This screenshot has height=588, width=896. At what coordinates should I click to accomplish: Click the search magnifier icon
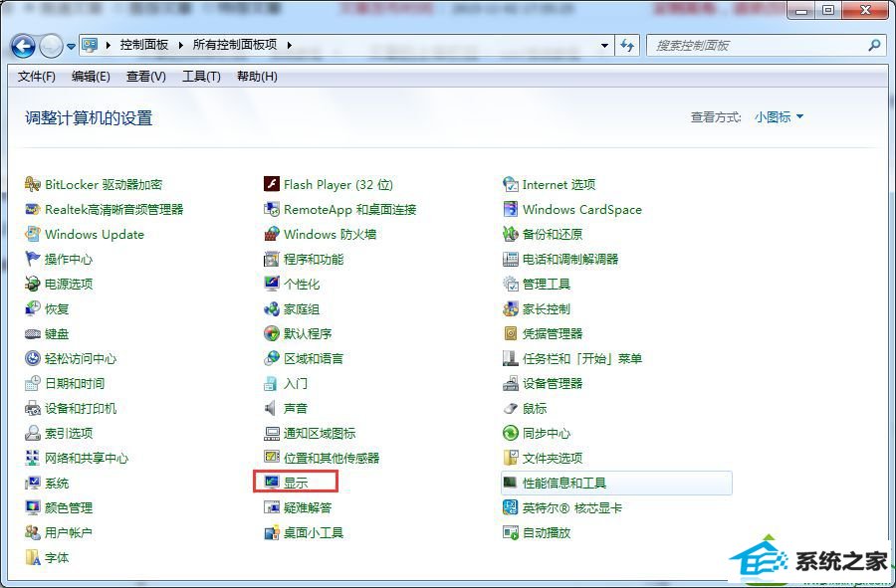(x=874, y=45)
